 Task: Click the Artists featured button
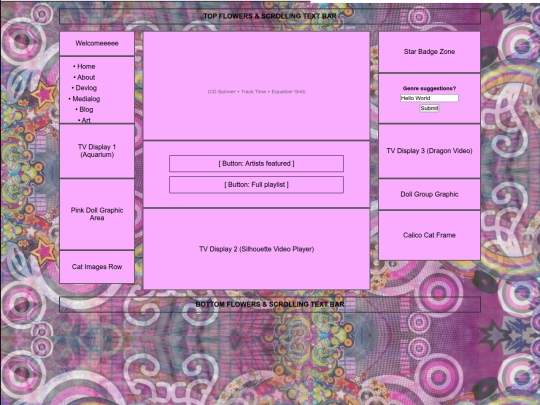point(256,164)
